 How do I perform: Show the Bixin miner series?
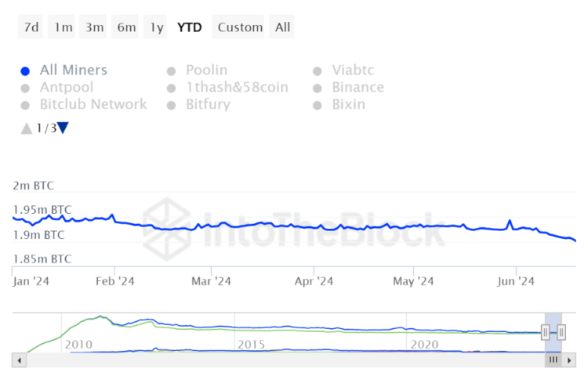click(x=348, y=104)
